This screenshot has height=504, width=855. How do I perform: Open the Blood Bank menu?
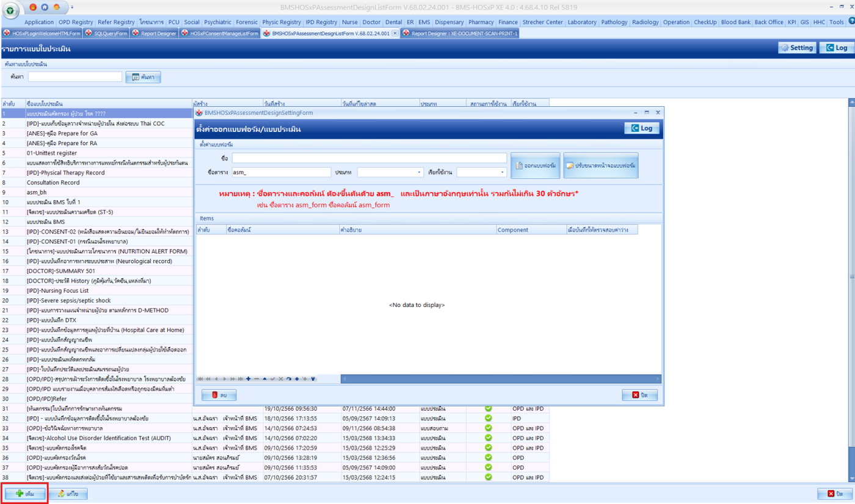[x=735, y=22]
